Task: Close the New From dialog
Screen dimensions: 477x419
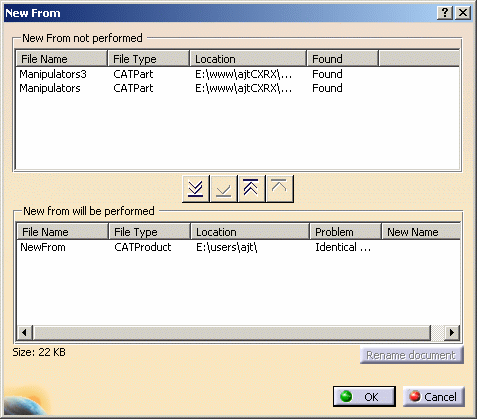Action: (x=463, y=13)
